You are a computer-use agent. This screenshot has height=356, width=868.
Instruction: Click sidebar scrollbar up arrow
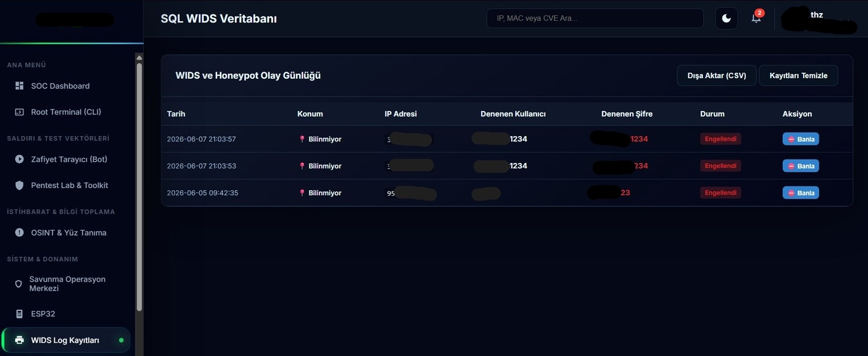[x=139, y=57]
